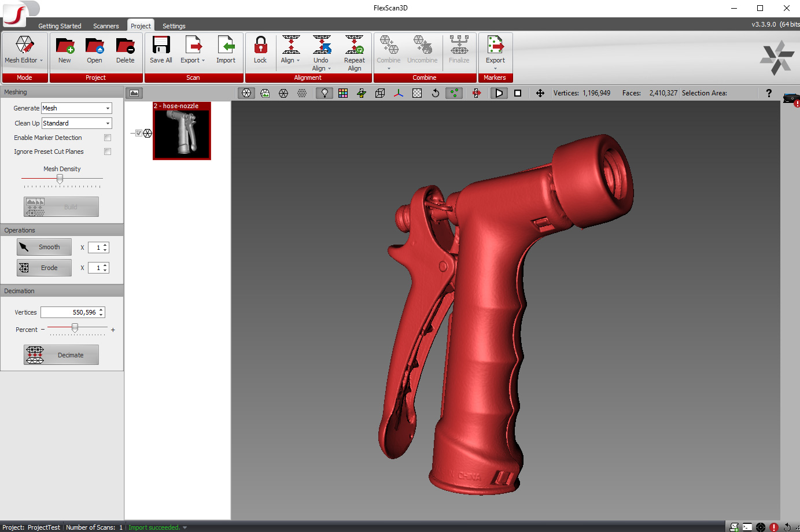
Task: Click the bounding box display icon
Action: 379,93
